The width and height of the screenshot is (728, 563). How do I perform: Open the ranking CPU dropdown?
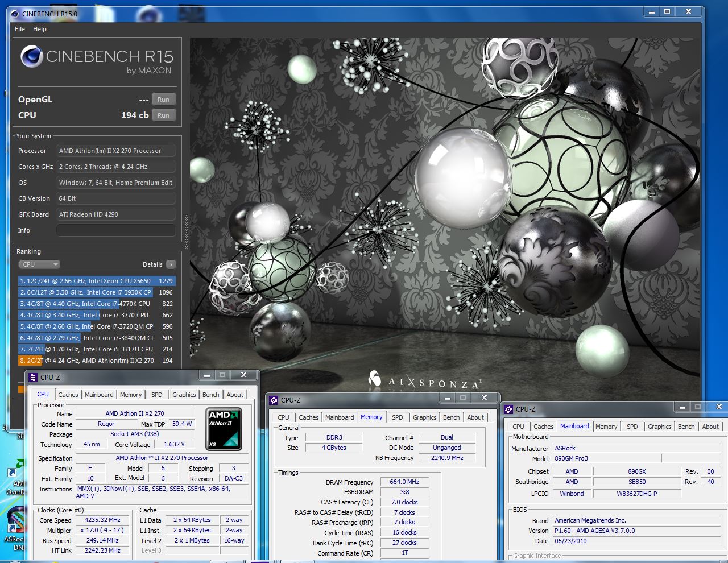[39, 264]
